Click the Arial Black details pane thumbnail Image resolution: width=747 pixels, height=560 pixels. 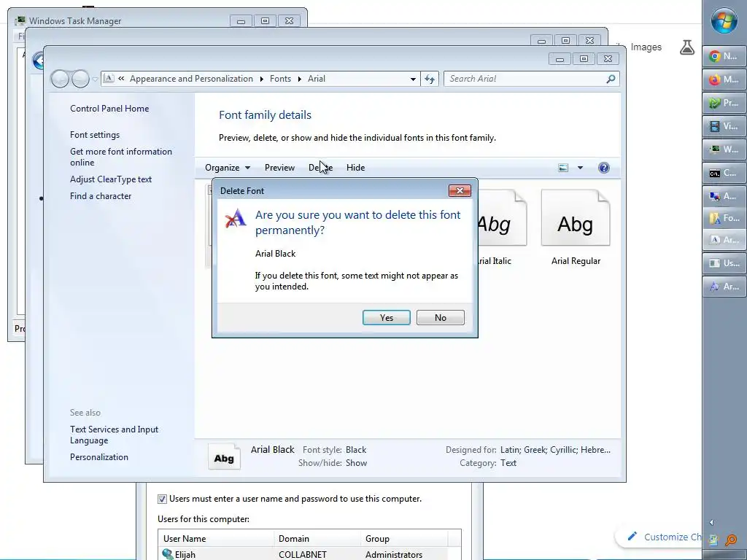pos(224,456)
